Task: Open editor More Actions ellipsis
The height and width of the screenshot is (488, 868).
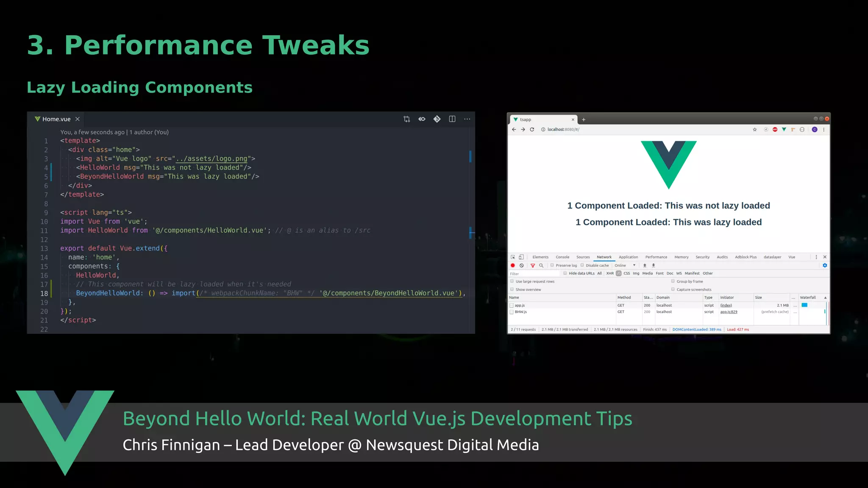Action: 467,119
